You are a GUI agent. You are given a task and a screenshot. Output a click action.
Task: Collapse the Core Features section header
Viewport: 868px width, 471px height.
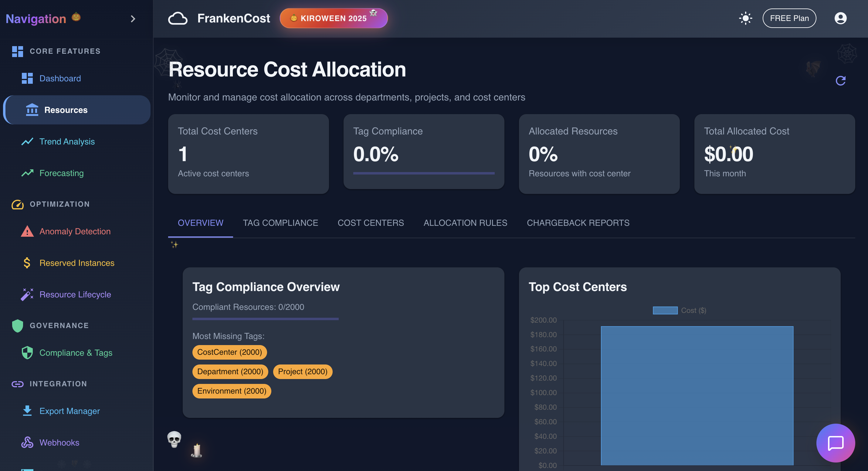65,51
